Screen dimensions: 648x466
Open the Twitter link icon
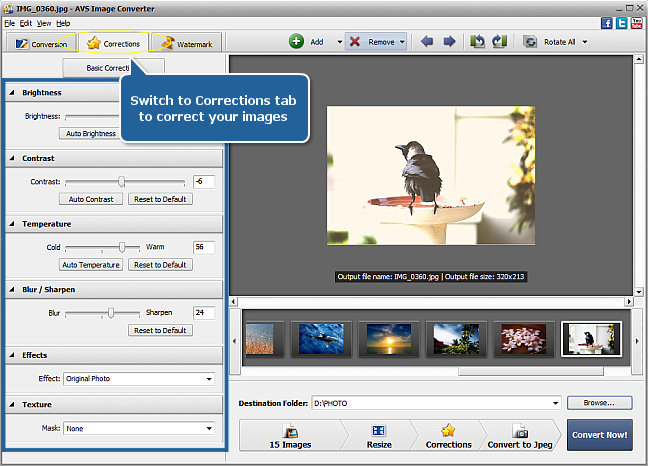[621, 23]
